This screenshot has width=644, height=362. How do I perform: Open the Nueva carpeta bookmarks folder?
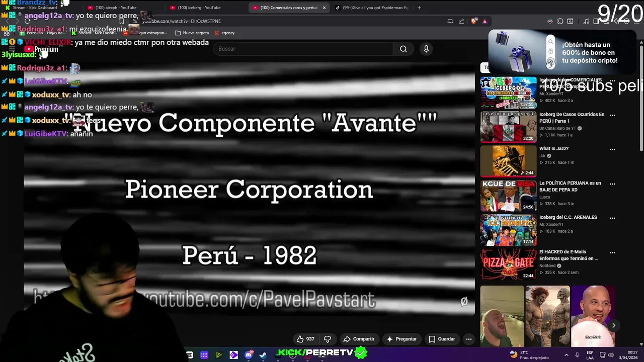pos(192,33)
